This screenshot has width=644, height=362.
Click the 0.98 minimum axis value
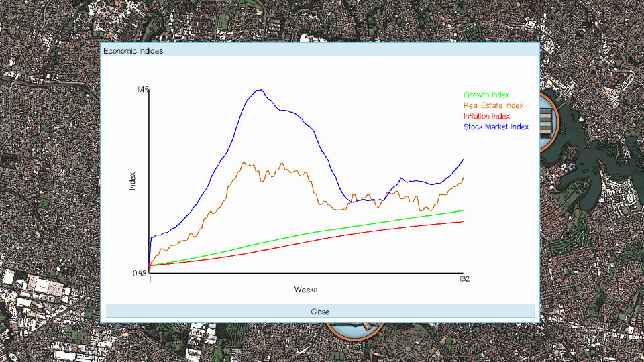tap(140, 274)
